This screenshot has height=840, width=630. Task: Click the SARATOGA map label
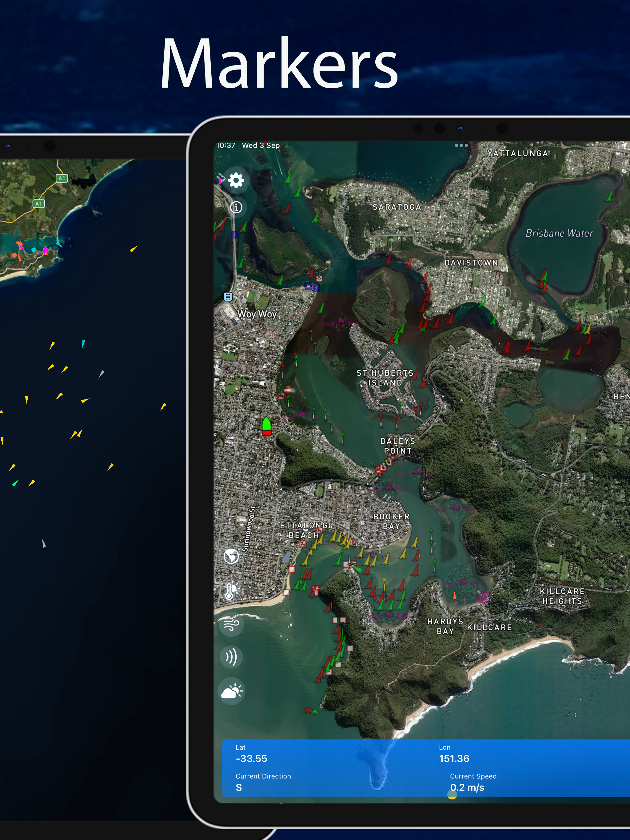click(397, 207)
